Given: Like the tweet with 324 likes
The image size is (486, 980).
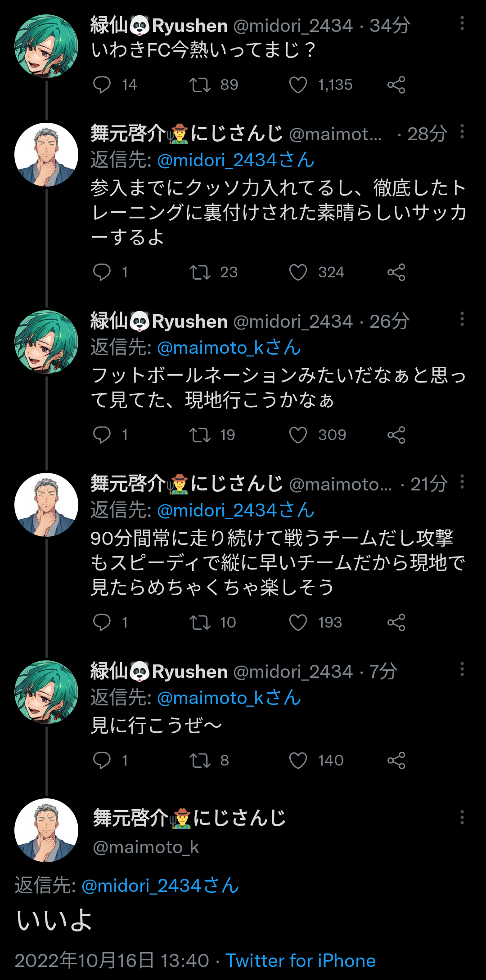Looking at the screenshot, I should [x=298, y=272].
